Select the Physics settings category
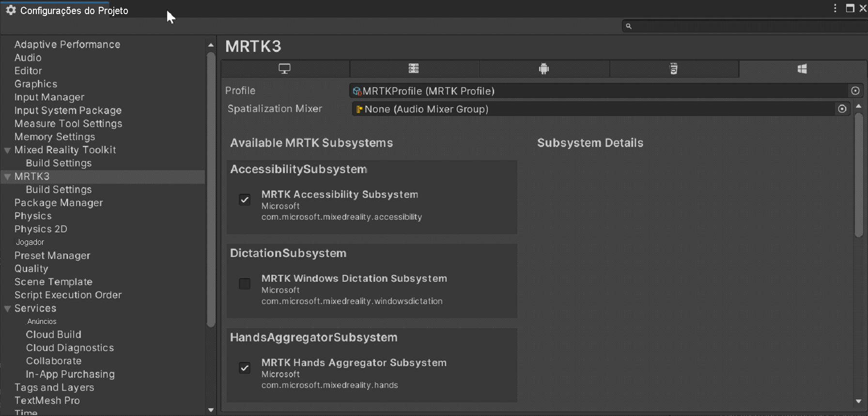Image resolution: width=868 pixels, height=416 pixels. [x=33, y=216]
